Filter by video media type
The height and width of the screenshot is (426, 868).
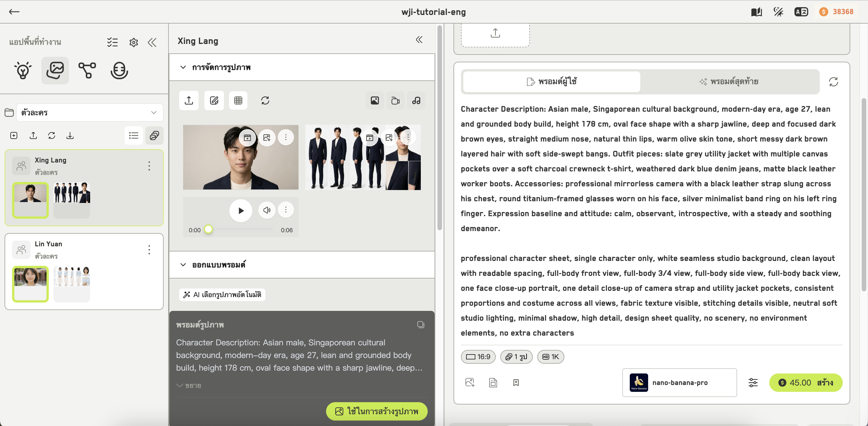(395, 100)
